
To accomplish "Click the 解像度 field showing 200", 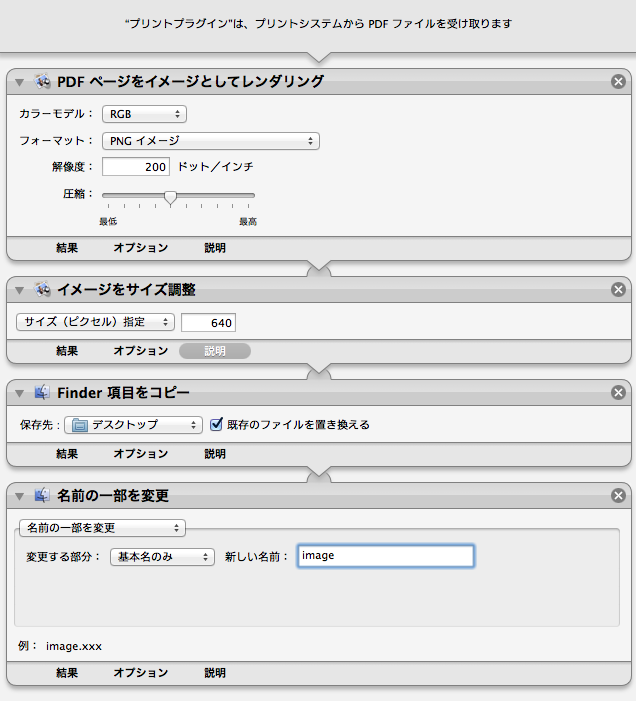I will (136, 167).
